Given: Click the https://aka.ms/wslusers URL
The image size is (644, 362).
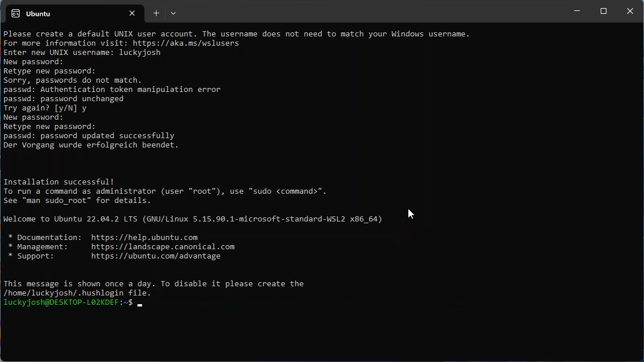Looking at the screenshot, I should pyautogui.click(x=185, y=43).
